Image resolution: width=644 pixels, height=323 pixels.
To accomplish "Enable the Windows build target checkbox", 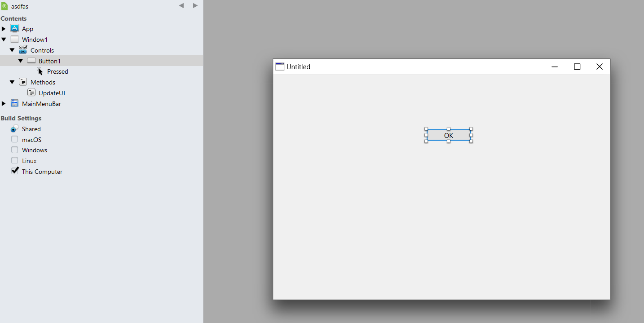I will point(15,150).
